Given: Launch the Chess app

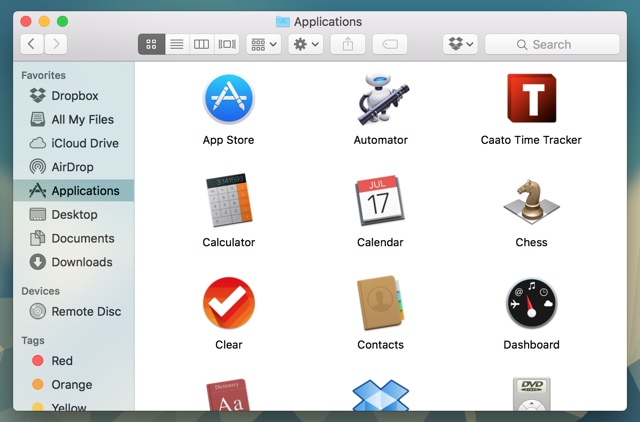Looking at the screenshot, I should [x=531, y=200].
